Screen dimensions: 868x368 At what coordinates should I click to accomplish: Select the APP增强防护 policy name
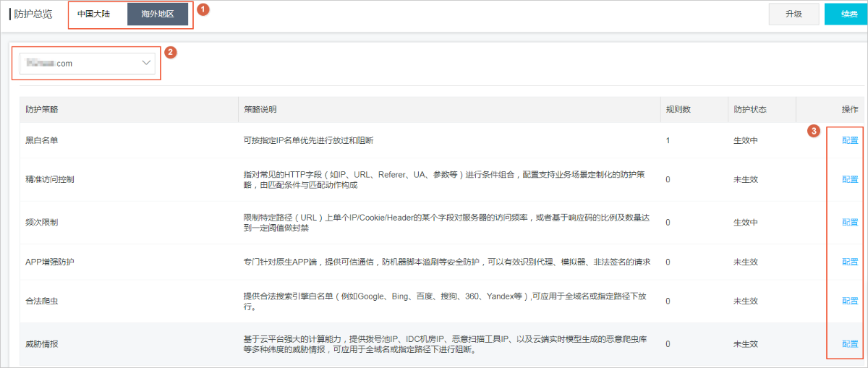[49, 262]
